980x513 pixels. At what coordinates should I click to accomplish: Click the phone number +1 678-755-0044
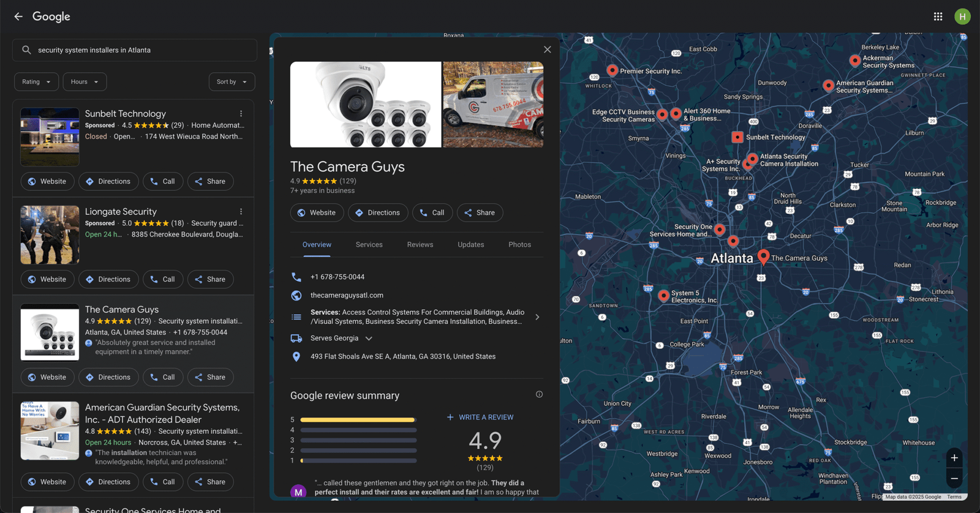point(337,277)
